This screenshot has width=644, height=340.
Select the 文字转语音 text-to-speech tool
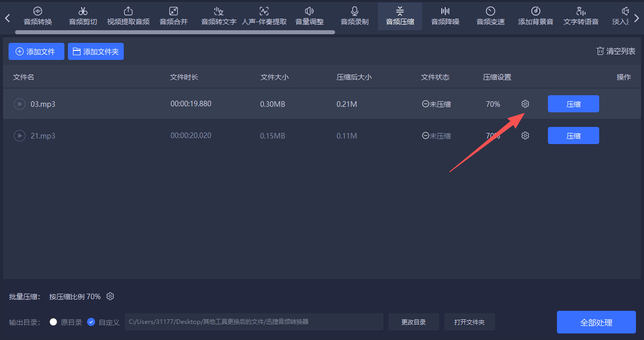(x=581, y=16)
